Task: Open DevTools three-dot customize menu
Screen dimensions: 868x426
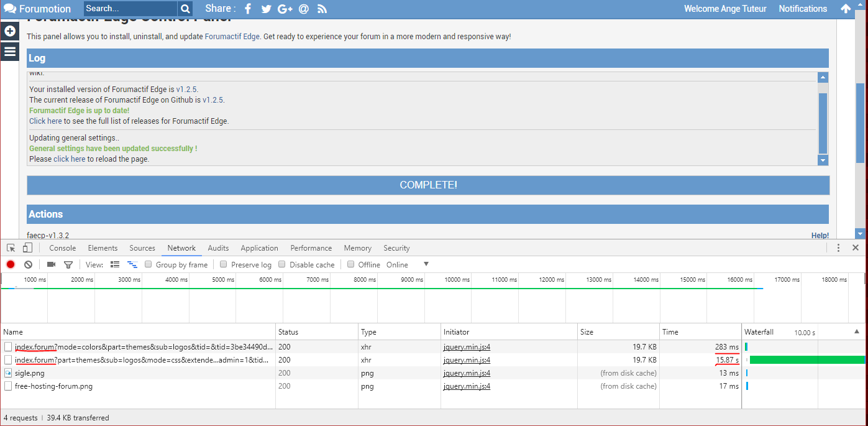Action: pyautogui.click(x=838, y=248)
